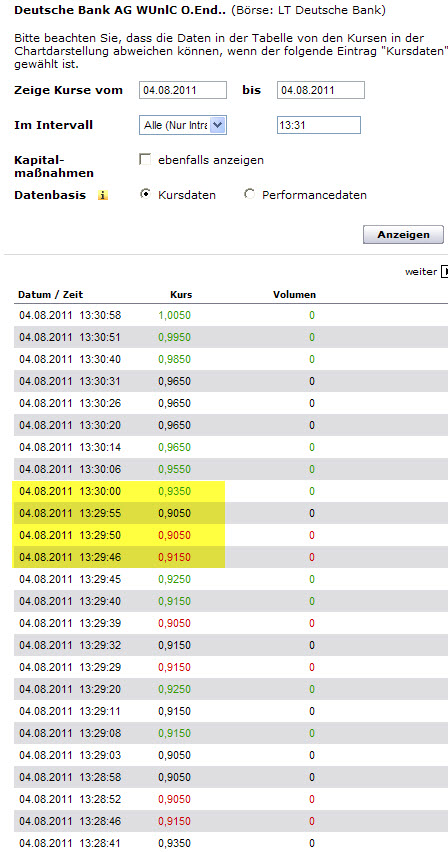Select the row timestamped 13:30:20
Viewport: 448px width, 852px height.
pos(231,425)
